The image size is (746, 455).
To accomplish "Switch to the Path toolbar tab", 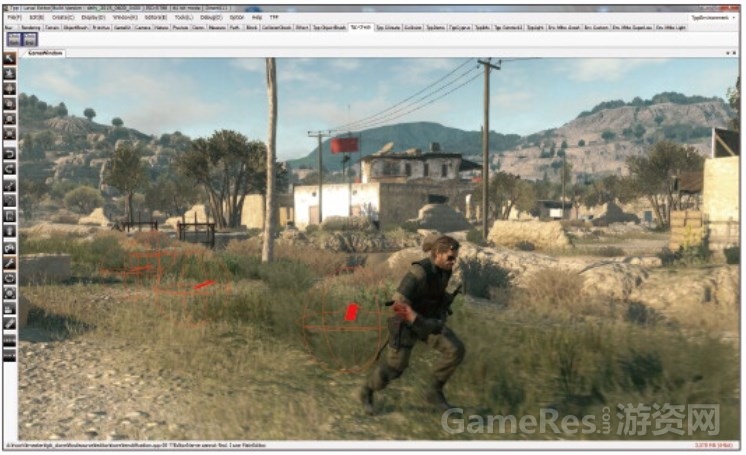I will 236,28.
